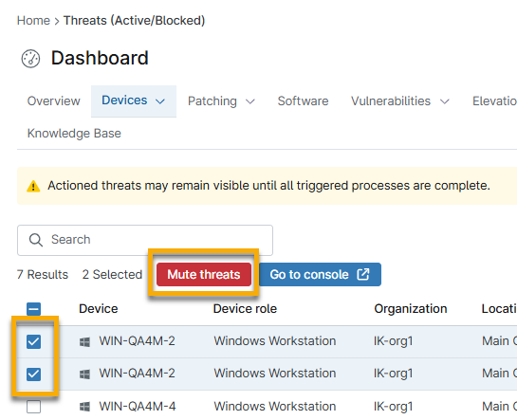Viewport: 517px width, 420px height.
Task: Expand the Vulnerabilities dropdown chevron
Action: [445, 101]
